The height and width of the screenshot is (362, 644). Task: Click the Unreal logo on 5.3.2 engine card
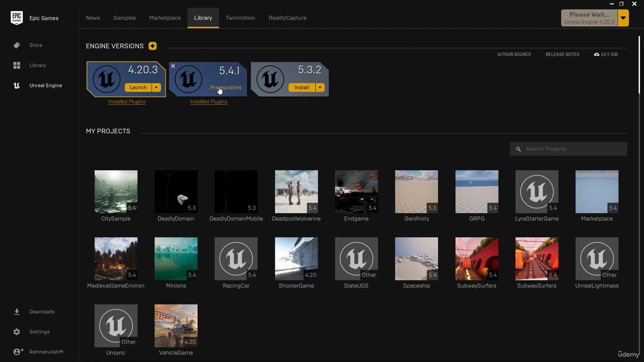(270, 79)
